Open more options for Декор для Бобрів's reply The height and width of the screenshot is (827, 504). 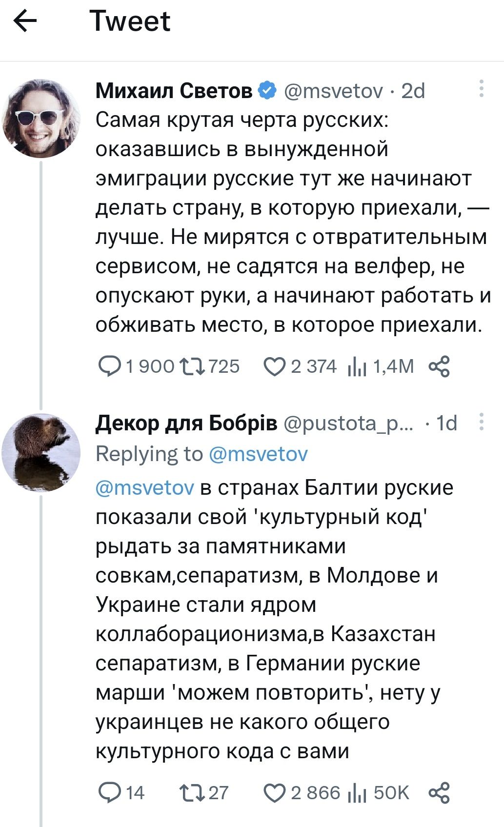coord(482,422)
